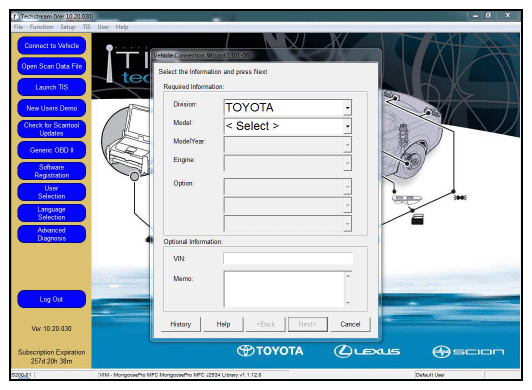Launch TIS from the sidebar
This screenshot has height=390, width=532.
(52, 87)
